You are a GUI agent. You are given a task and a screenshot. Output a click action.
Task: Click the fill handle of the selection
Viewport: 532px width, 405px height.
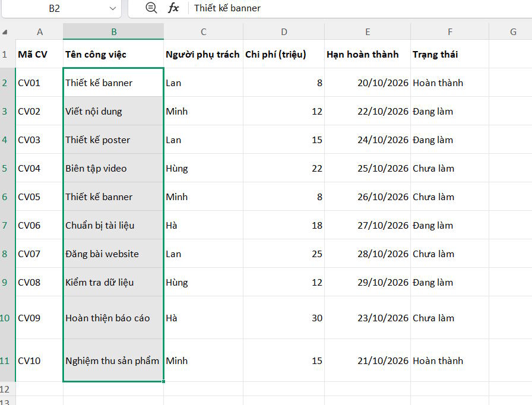(163, 382)
